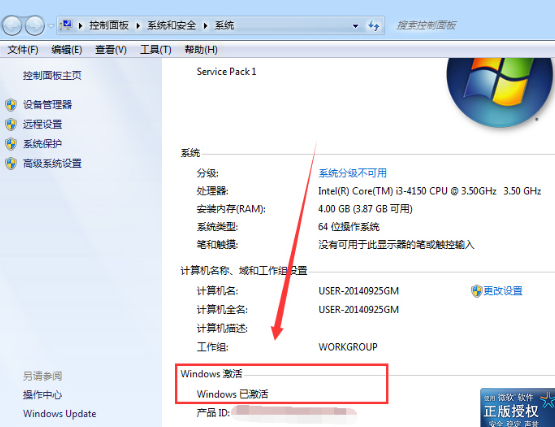Viewport: 555px width, 427px height.
Task: Open Windows Update link
Action: pyautogui.click(x=59, y=414)
